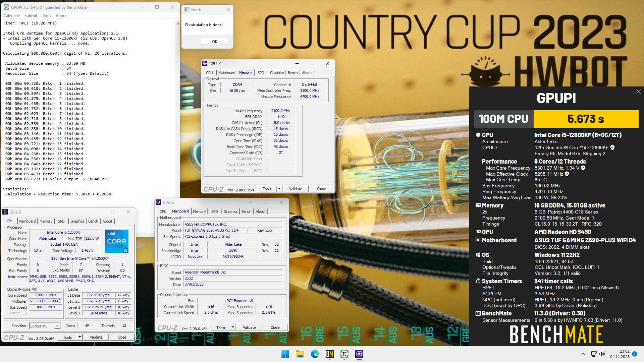Open About tab in CPU CPU-Z window
The width and height of the screenshot is (644, 362).
point(107,221)
